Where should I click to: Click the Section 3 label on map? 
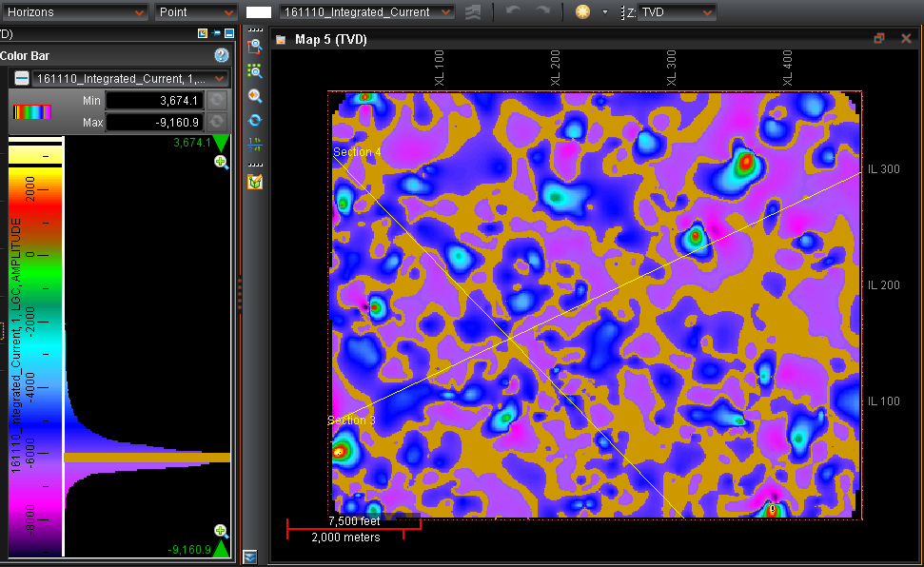(x=351, y=420)
